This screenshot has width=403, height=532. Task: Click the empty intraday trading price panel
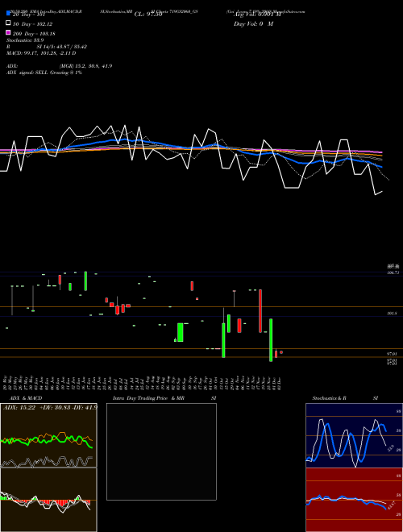(x=161, y=451)
